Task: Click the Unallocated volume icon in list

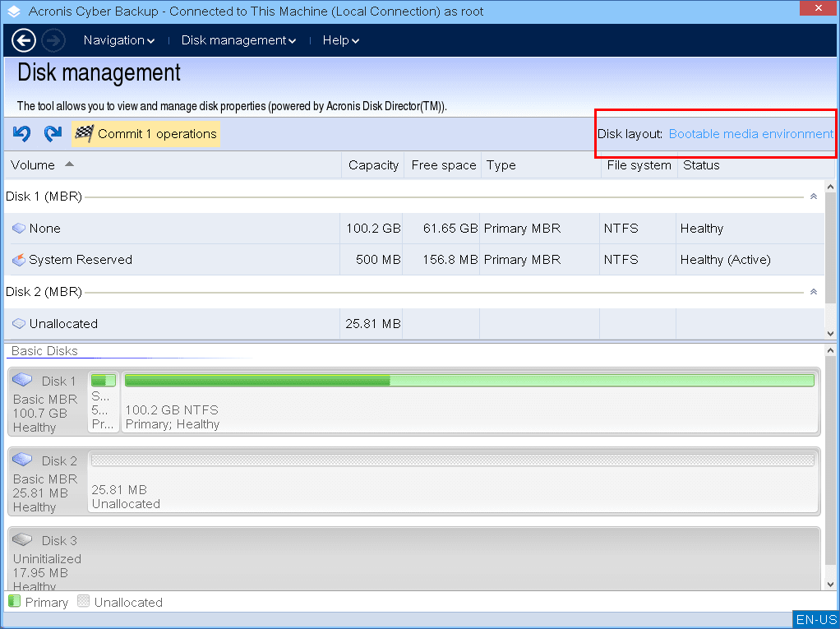Action: click(19, 324)
